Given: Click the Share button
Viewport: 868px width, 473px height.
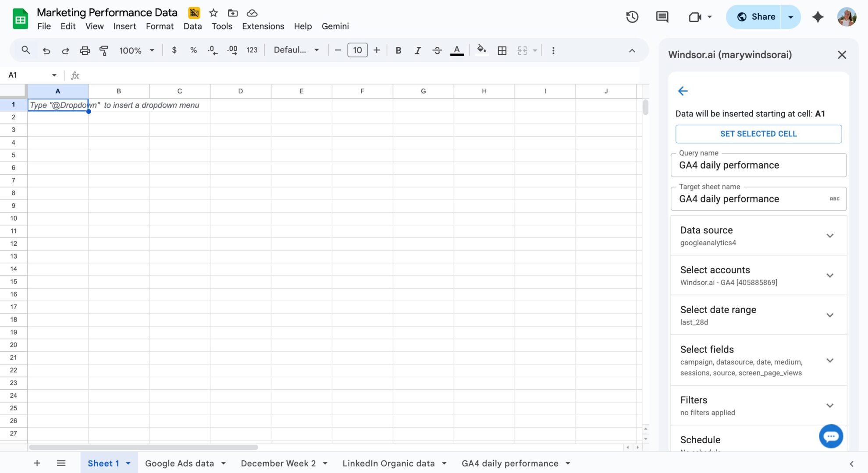Looking at the screenshot, I should click(755, 17).
